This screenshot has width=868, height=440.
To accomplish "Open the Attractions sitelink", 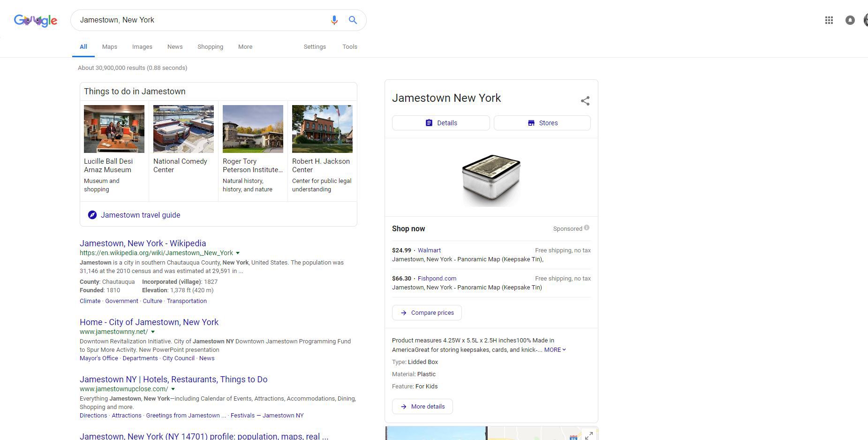I will (x=127, y=416).
